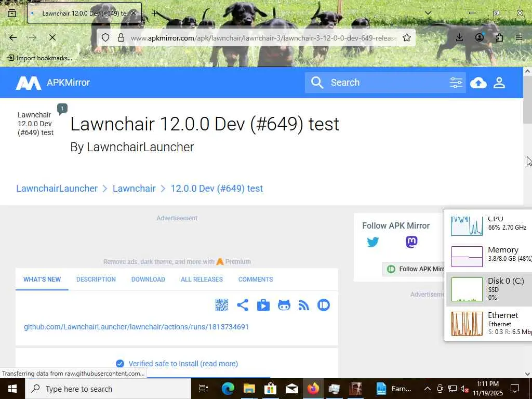The image size is (532, 399).
Task: Open Task View on the taskbar
Action: coord(204,389)
